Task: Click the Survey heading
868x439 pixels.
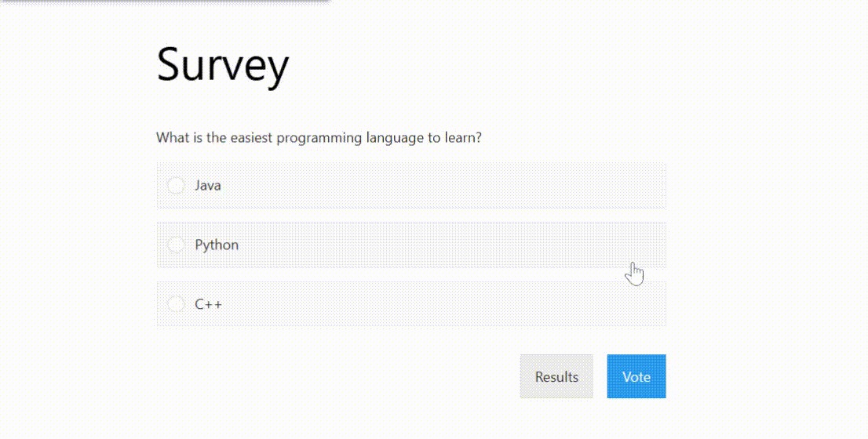Action: [x=223, y=64]
